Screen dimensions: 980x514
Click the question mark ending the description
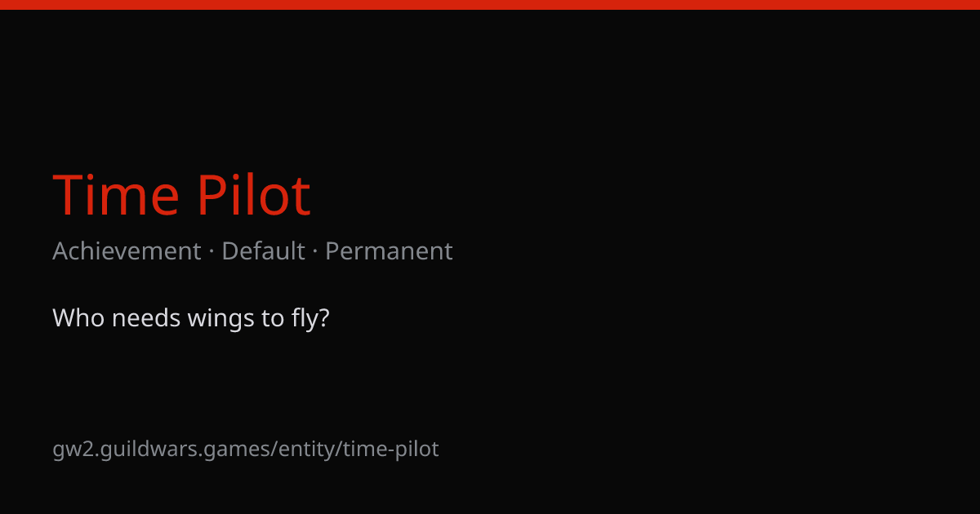tap(323, 318)
